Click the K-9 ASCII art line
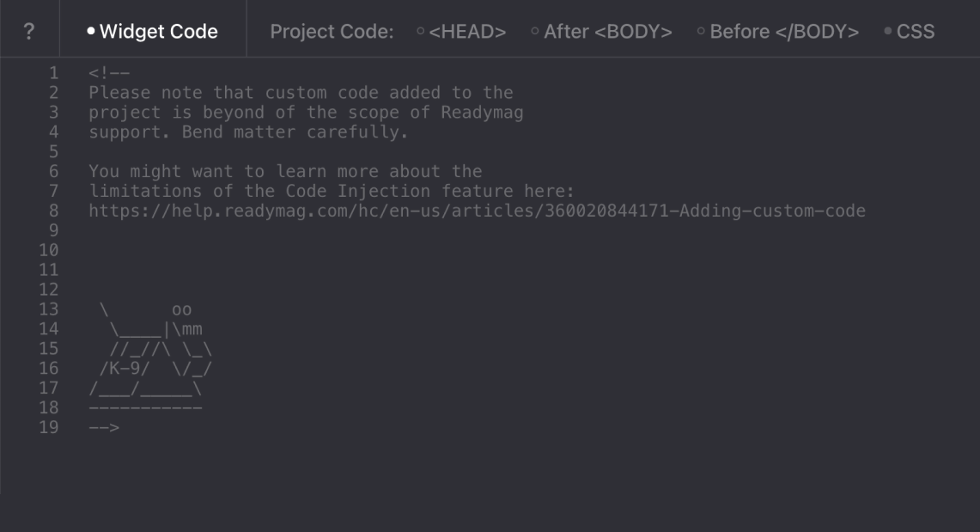The image size is (980, 532). [x=155, y=369]
